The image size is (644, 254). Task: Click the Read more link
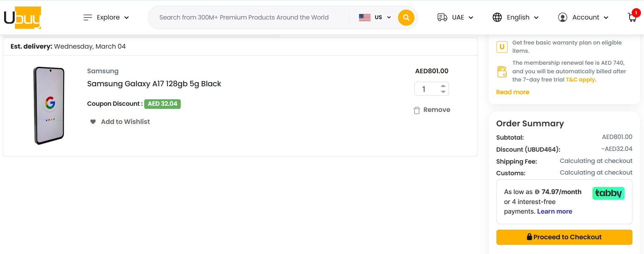(512, 92)
